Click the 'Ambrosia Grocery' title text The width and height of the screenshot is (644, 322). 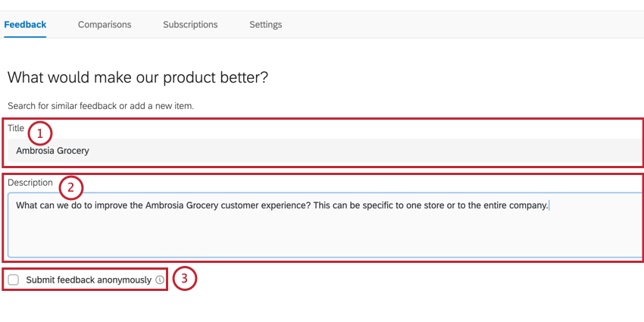52,151
